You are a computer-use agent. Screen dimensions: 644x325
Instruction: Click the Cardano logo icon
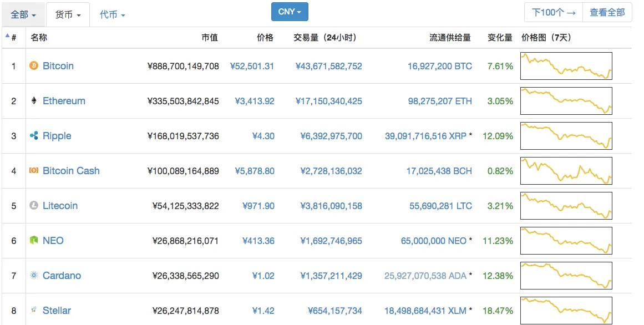pos(34,275)
